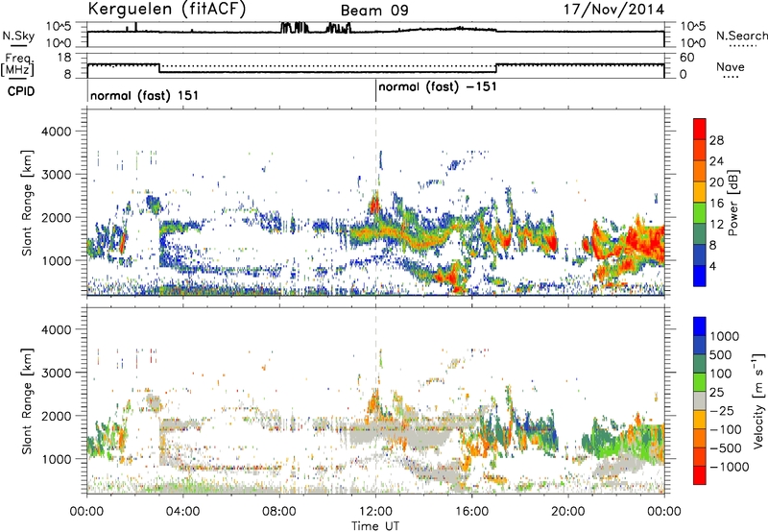Image resolution: width=768 pixels, height=532 pixels.
Task: Select the Power [dB] colorbar title
Action: tap(733, 203)
